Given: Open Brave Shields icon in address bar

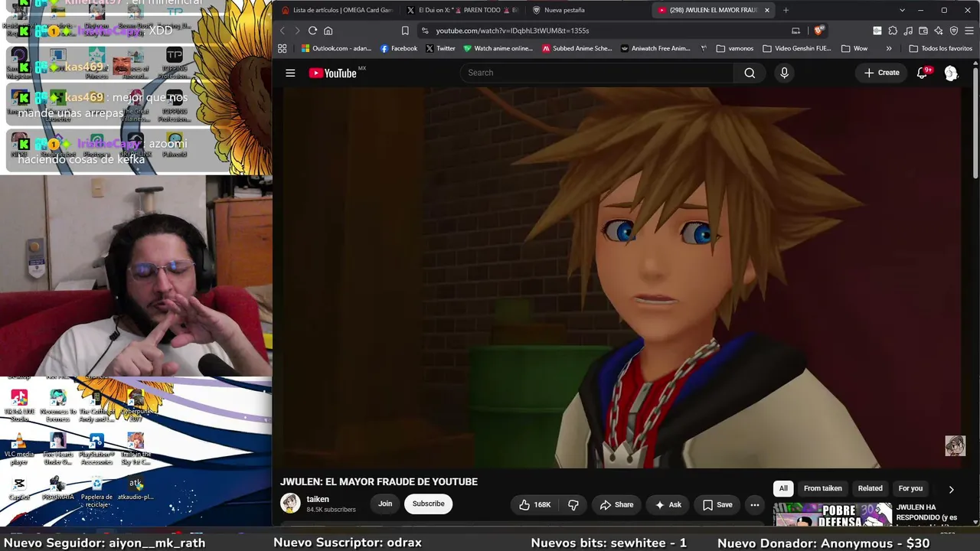Looking at the screenshot, I should point(818,31).
